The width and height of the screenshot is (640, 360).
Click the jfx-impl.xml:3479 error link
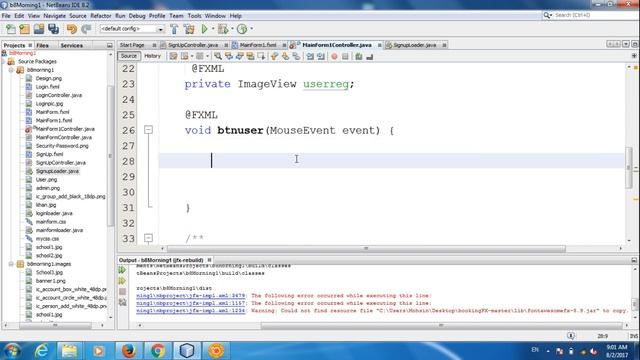tap(191, 296)
